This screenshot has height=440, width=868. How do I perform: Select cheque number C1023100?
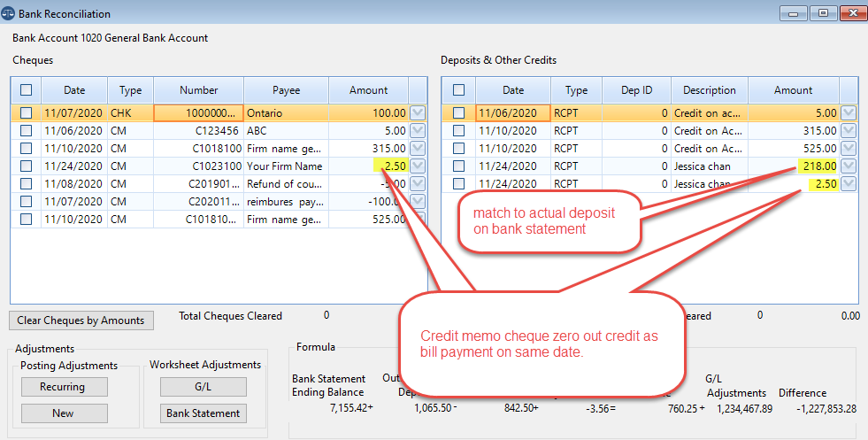pyautogui.click(x=199, y=166)
